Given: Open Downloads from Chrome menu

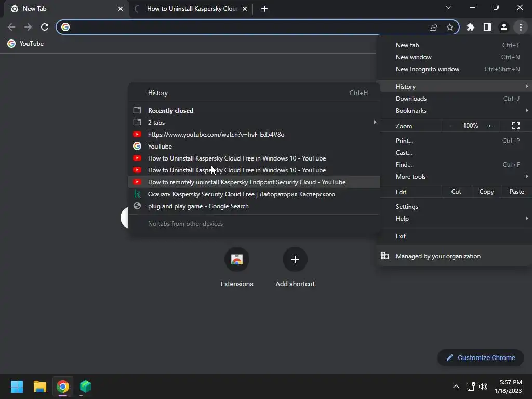Looking at the screenshot, I should [x=454, y=98].
